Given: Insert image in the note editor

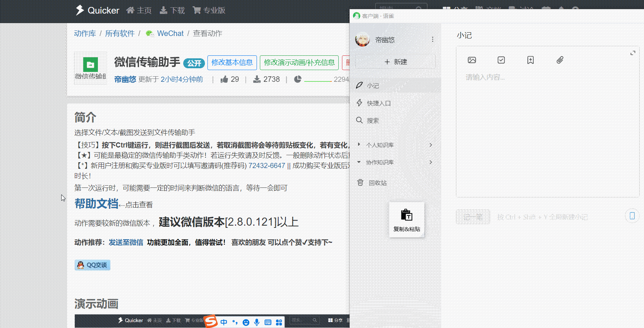Looking at the screenshot, I should [x=472, y=60].
